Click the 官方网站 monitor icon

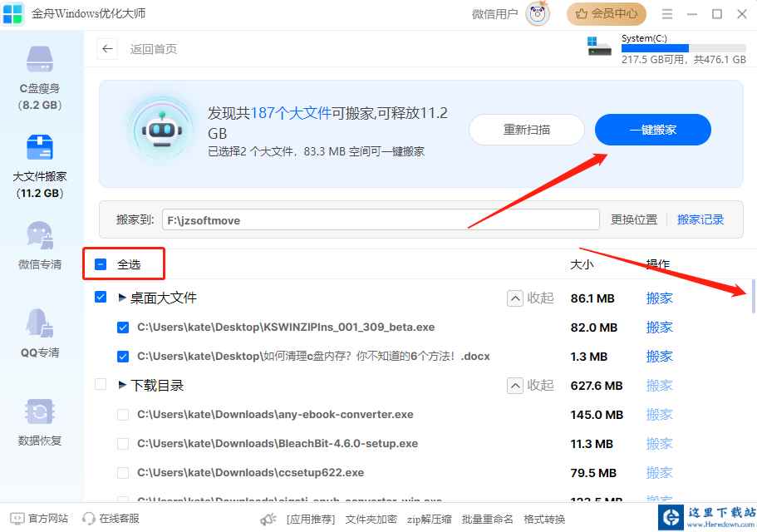[17, 519]
